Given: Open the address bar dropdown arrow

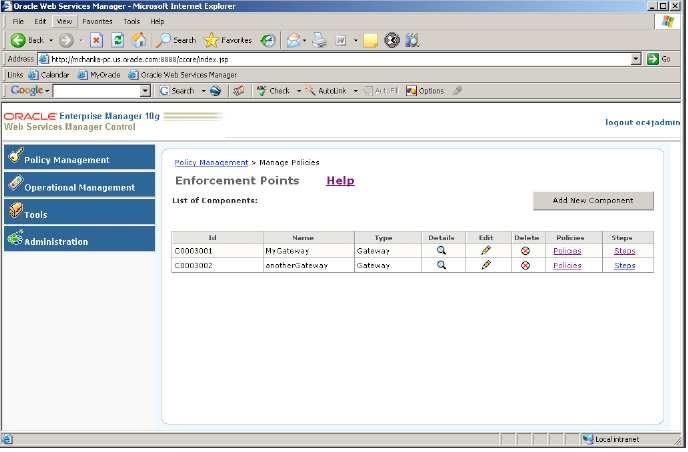Looking at the screenshot, I should (x=636, y=59).
